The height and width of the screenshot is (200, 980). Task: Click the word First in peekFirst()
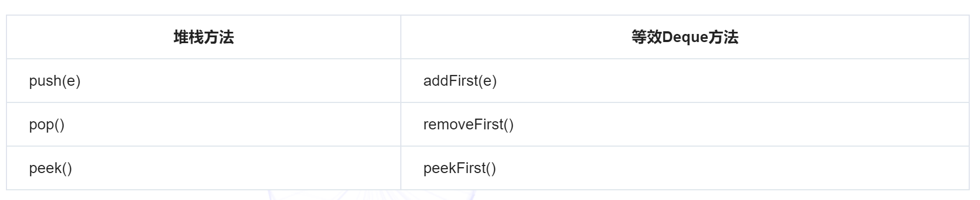(x=470, y=168)
